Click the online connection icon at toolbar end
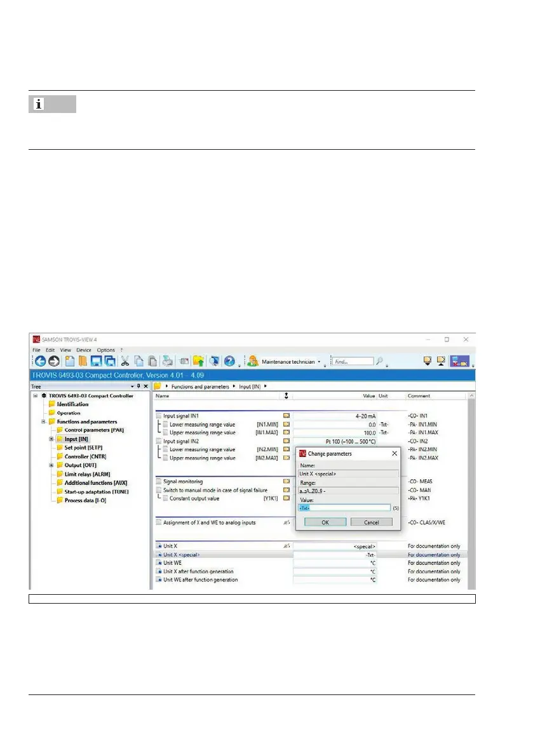The width and height of the screenshot is (533, 756). pos(460,361)
